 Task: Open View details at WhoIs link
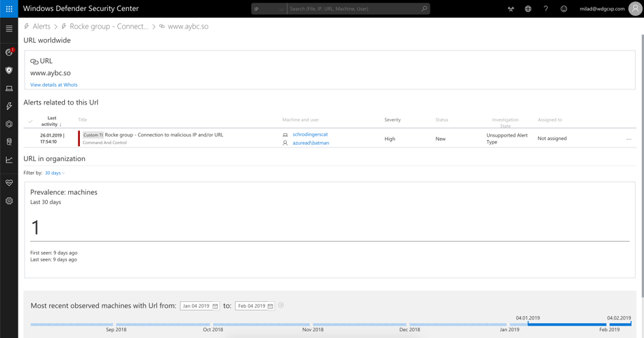tap(54, 85)
